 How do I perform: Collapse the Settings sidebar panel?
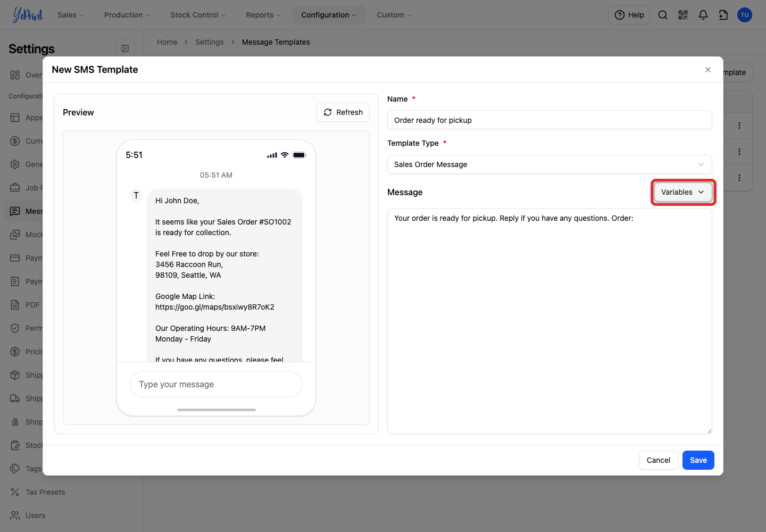[125, 48]
